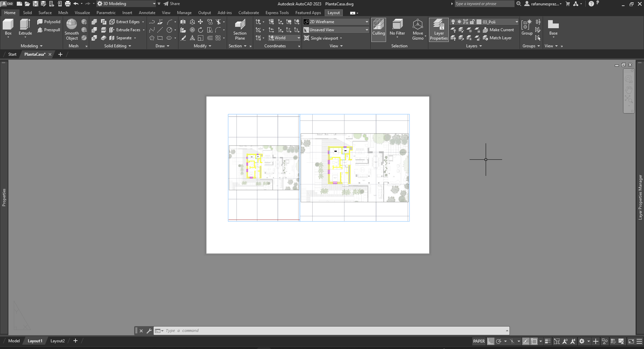Click the Share button
The width and height of the screenshot is (644, 349).
(172, 4)
